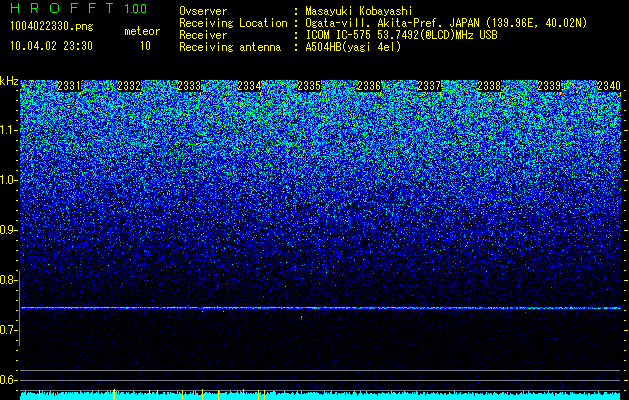
Task: Select the file name 1004022330.png
Action: 52,26
